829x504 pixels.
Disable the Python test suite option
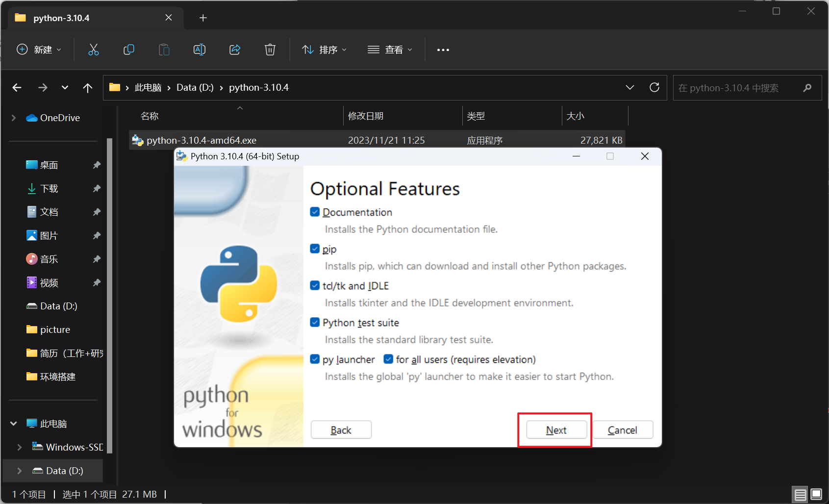[314, 322]
